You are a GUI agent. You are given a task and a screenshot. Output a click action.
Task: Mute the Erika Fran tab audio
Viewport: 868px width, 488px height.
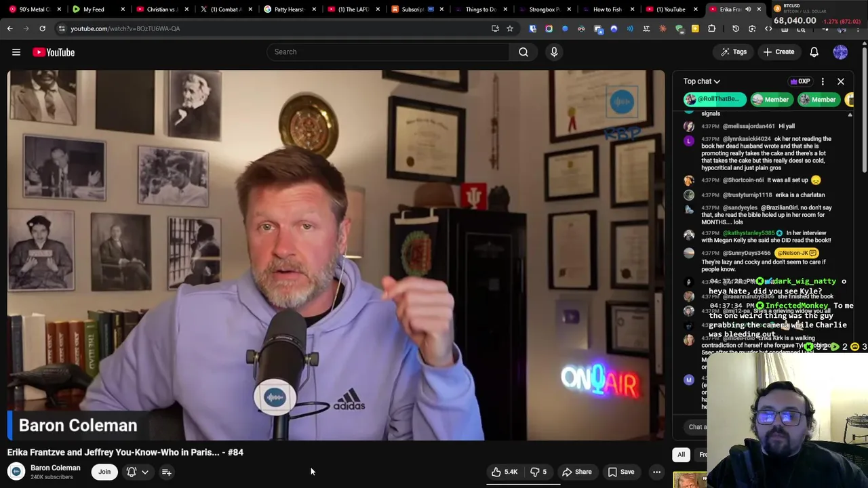pos(748,9)
